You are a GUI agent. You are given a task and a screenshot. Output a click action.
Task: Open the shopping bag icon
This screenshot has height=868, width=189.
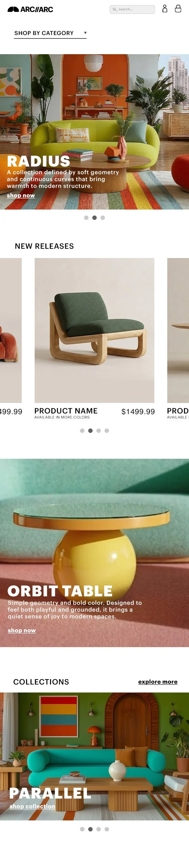click(178, 9)
